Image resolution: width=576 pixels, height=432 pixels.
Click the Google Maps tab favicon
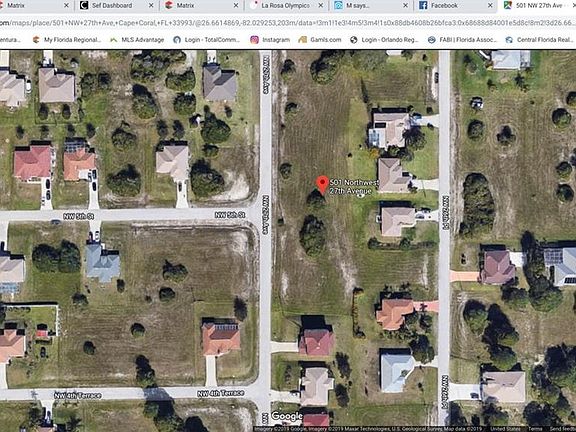508,6
